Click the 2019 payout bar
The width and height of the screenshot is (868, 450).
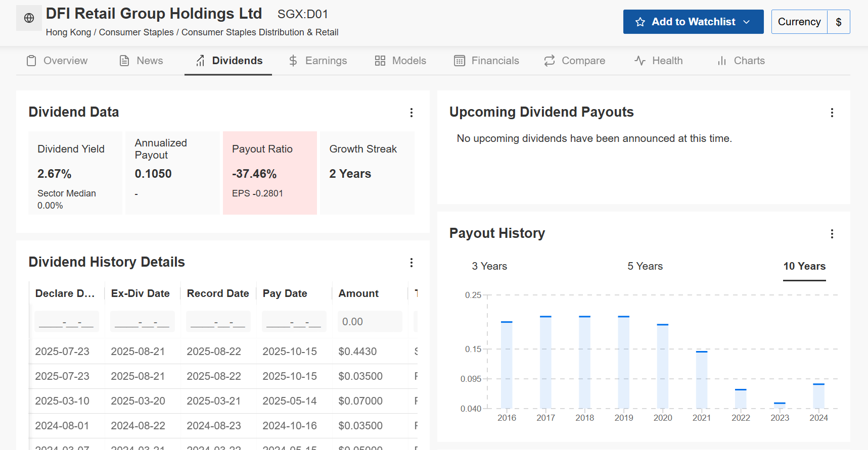(x=624, y=362)
